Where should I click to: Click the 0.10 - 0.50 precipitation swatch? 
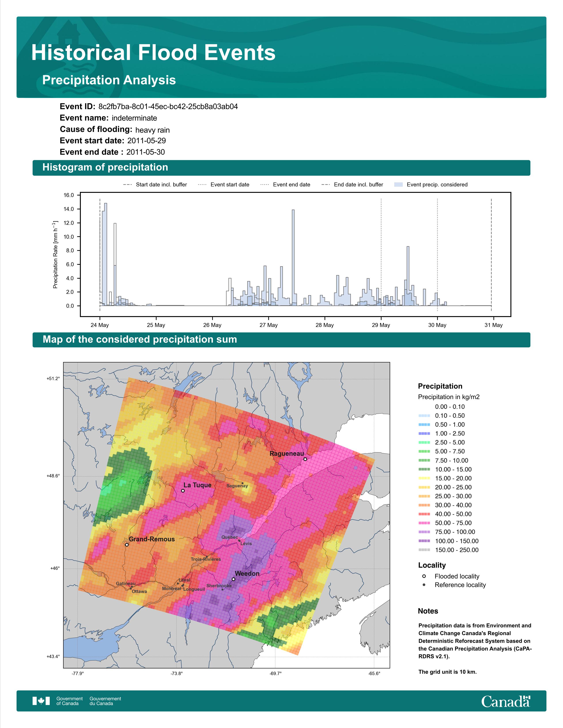424,416
